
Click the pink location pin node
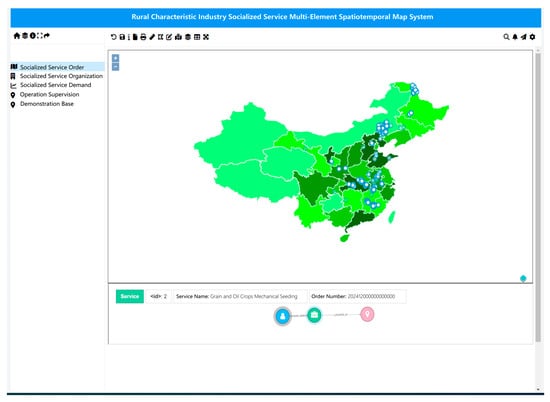(x=367, y=314)
